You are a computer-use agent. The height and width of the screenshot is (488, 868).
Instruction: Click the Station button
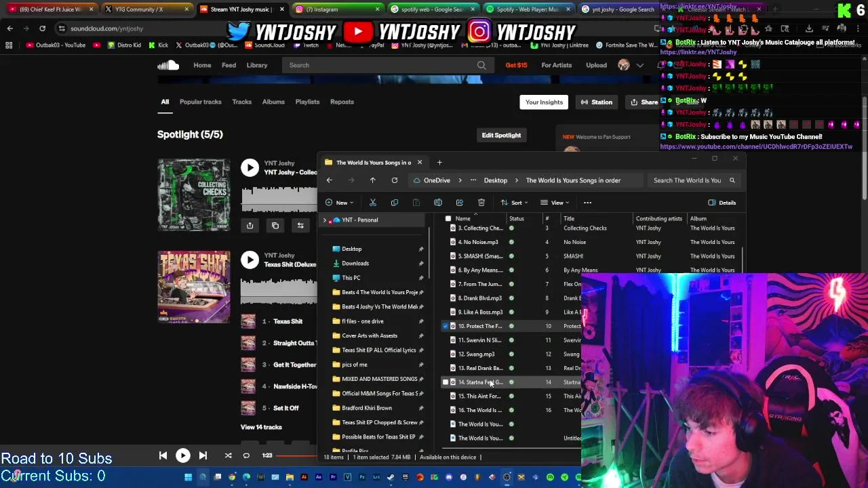596,102
